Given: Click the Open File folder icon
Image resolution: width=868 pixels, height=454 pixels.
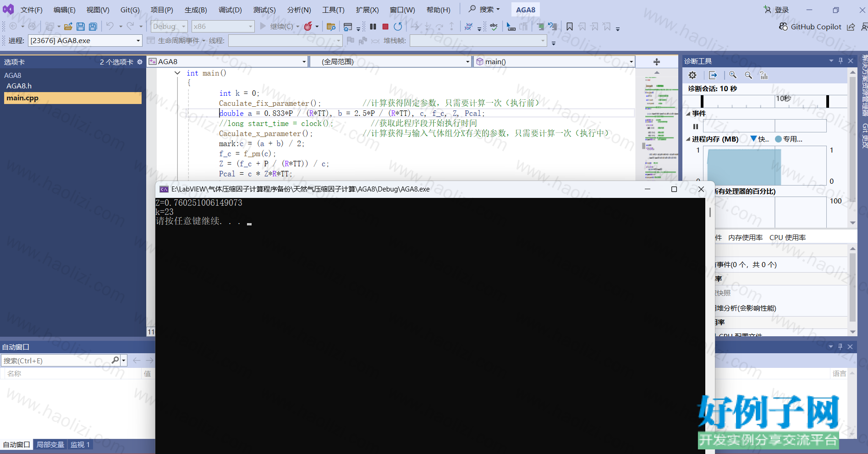Looking at the screenshot, I should [x=68, y=27].
